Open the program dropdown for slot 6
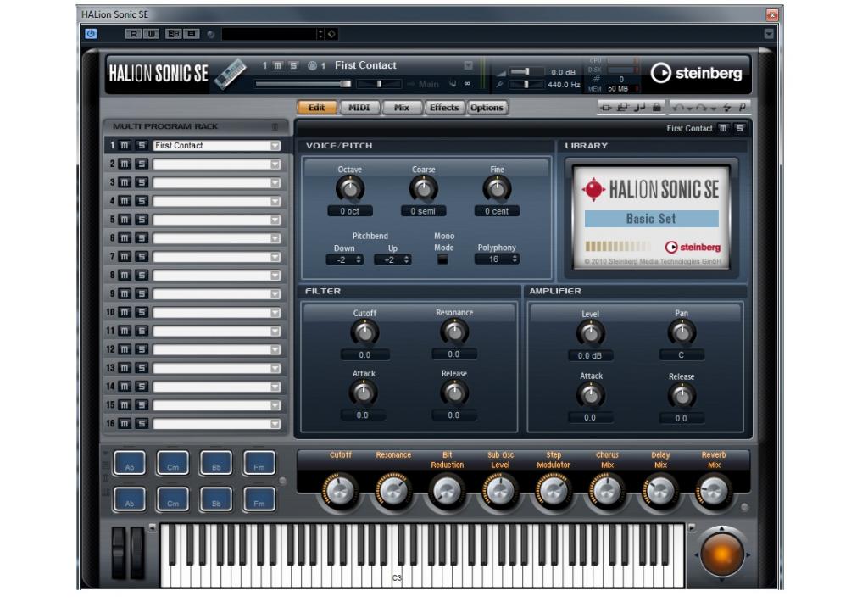Image resolution: width=868 pixels, height=613 pixels. click(275, 238)
